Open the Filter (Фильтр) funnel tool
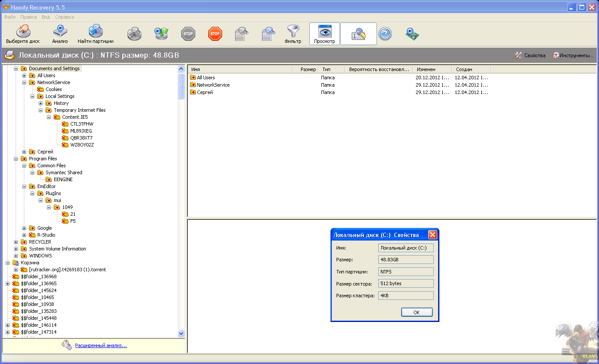This screenshot has height=364, width=599. [x=293, y=34]
